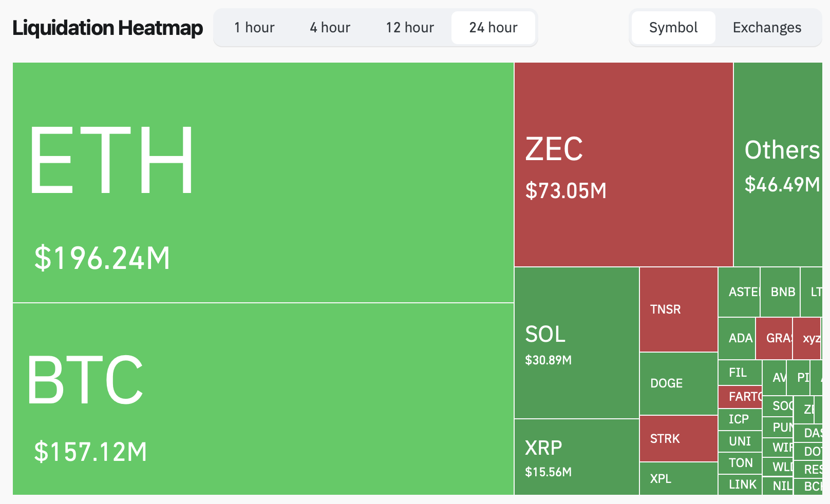Screen dimensions: 830x504
Task: Click the BTC $157.12M heatmap tile
Action: 263,399
